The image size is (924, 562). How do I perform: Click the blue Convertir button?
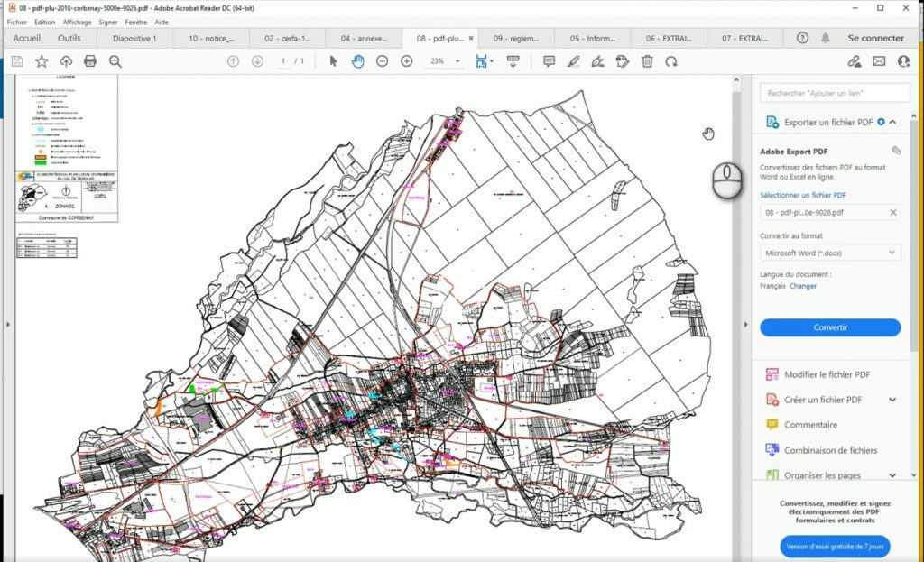830,327
